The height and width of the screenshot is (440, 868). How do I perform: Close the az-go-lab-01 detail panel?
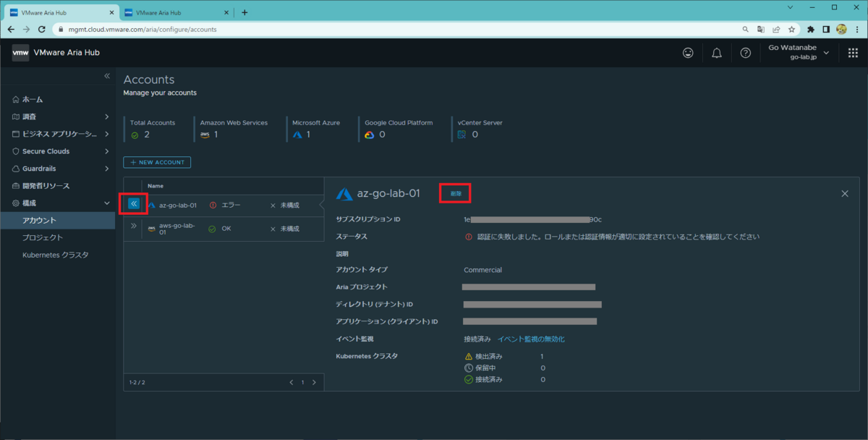coord(845,194)
